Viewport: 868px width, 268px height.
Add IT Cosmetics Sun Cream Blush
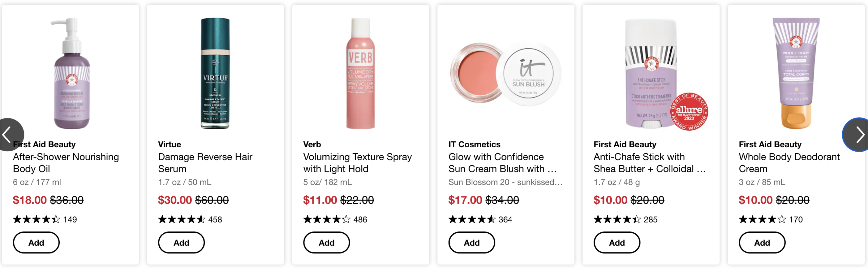pos(472,243)
